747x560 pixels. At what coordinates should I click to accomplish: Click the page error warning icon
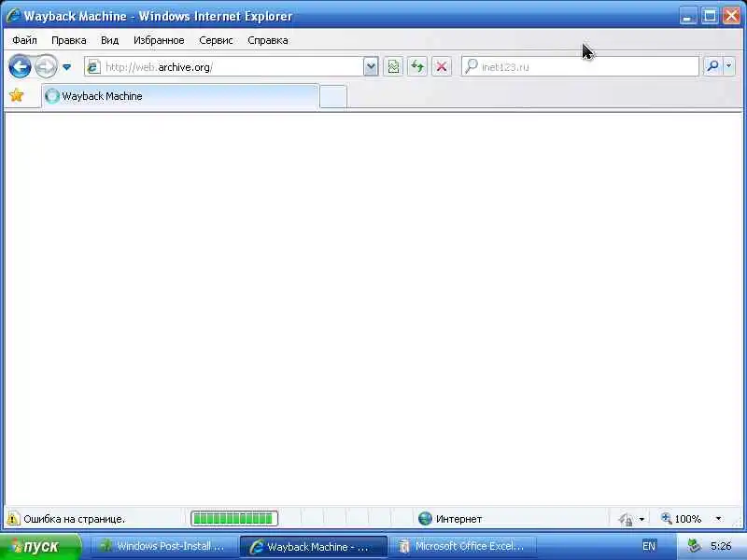[13, 519]
